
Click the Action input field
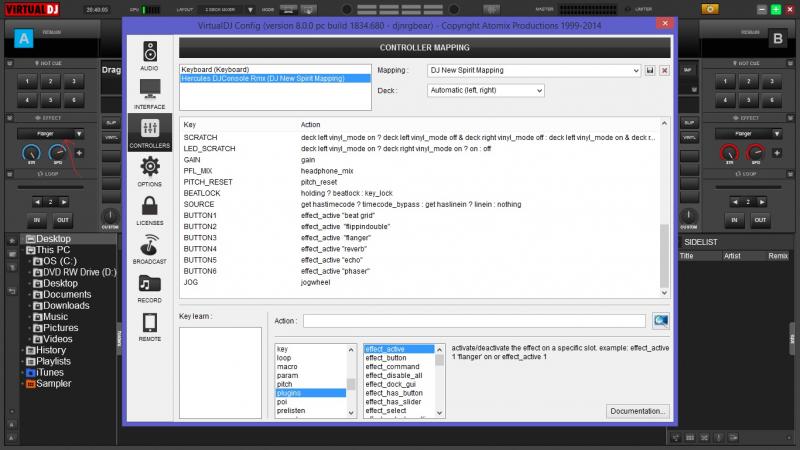click(474, 321)
